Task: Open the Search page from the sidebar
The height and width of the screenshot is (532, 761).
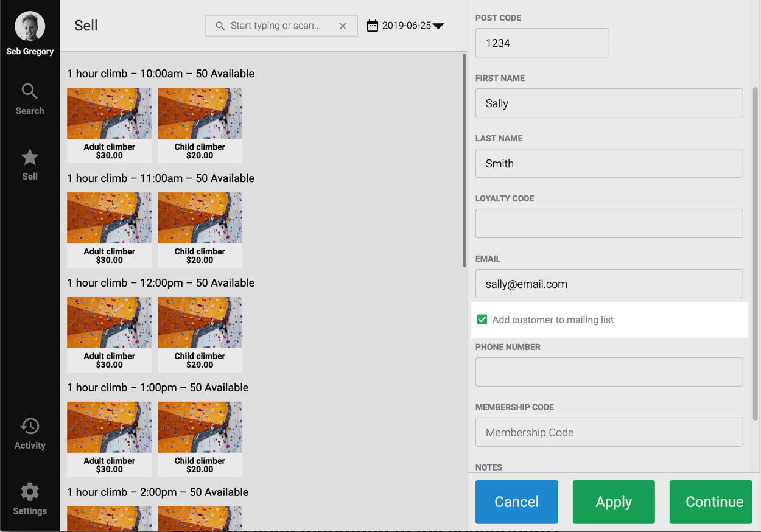Action: tap(30, 99)
